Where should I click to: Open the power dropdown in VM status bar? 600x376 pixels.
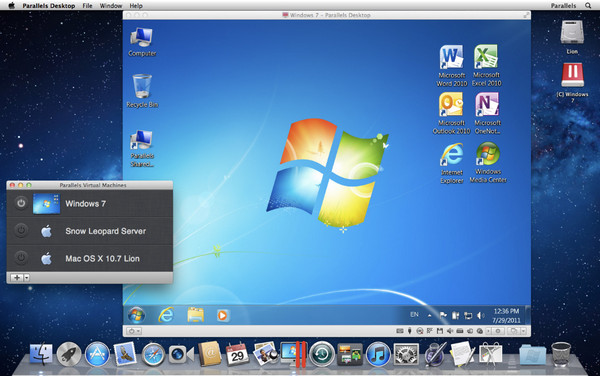click(134, 331)
